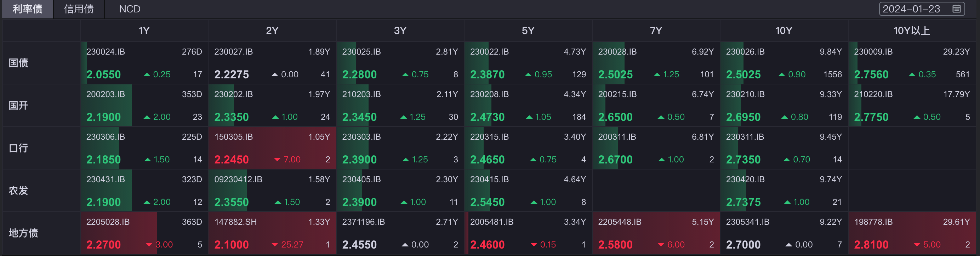
Task: Click the red down arrow in 150305.IB cell
Action: pos(277,160)
